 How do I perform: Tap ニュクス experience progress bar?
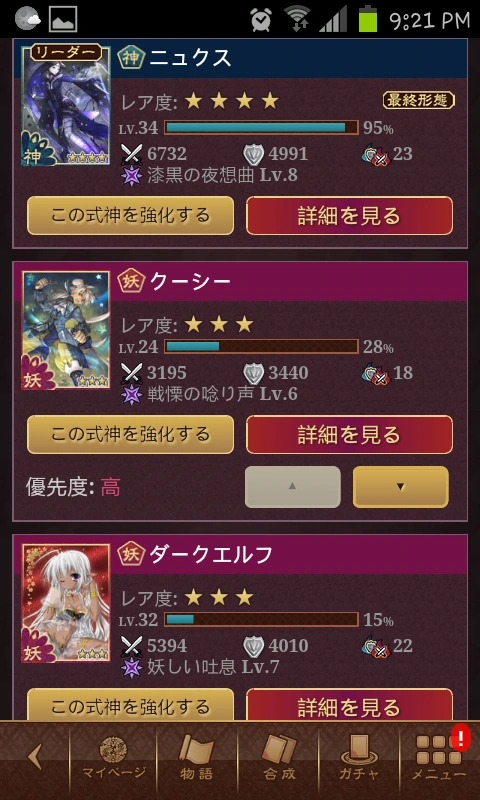(x=261, y=128)
